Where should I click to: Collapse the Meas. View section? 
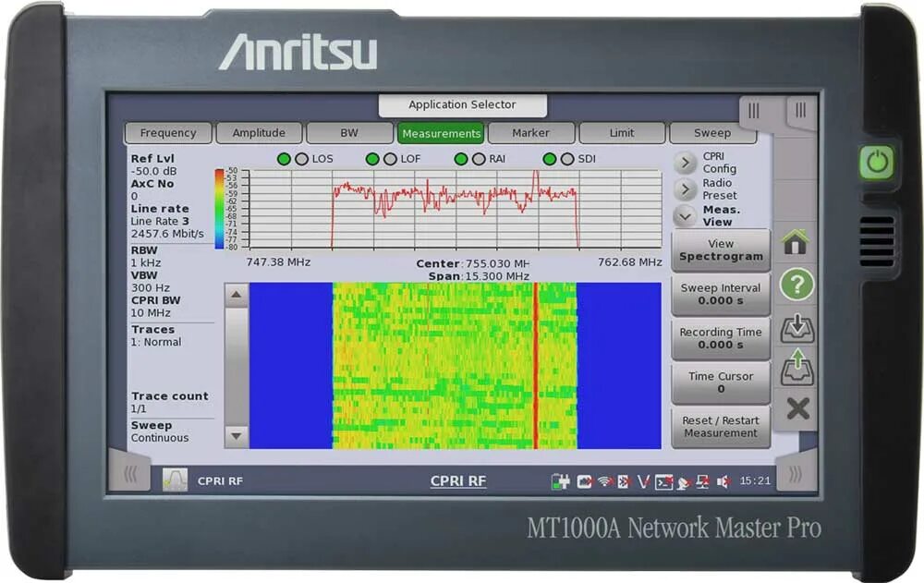coord(686,215)
